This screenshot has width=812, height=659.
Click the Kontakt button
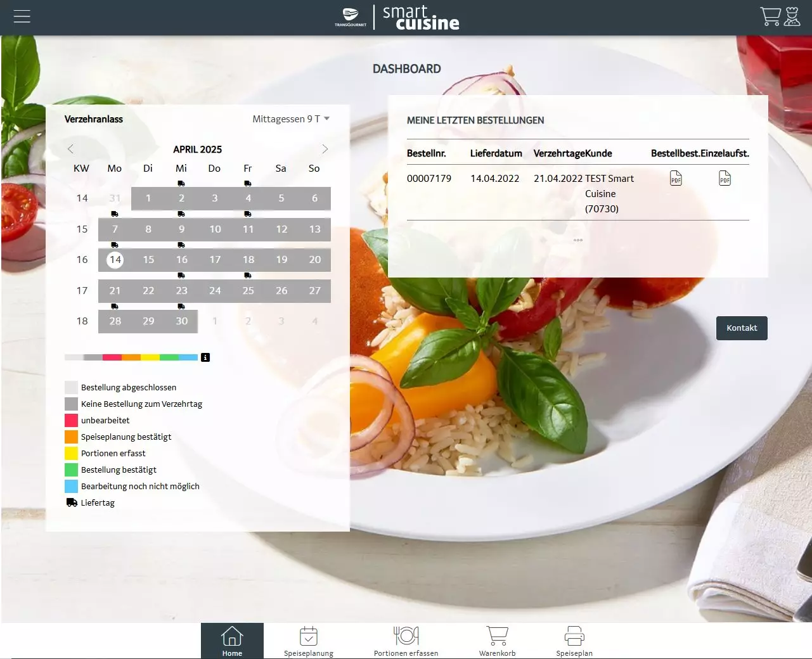(x=742, y=328)
